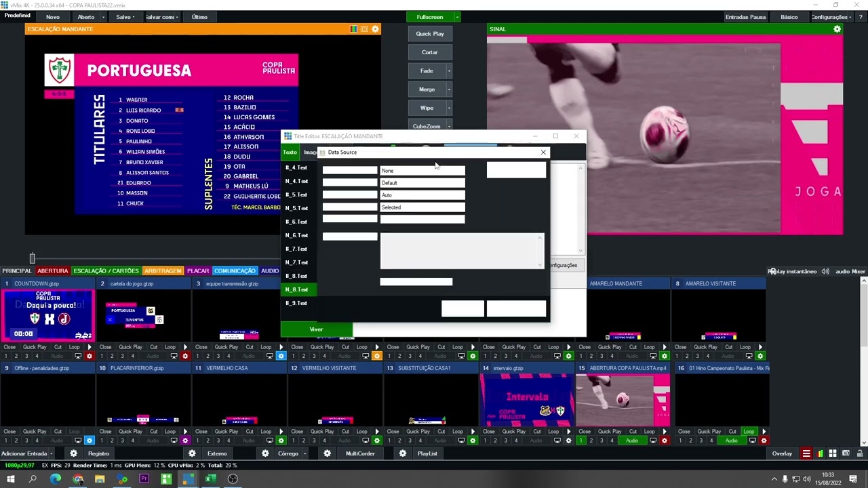Open Externo settings gear icon
The image size is (868, 488).
(193, 453)
